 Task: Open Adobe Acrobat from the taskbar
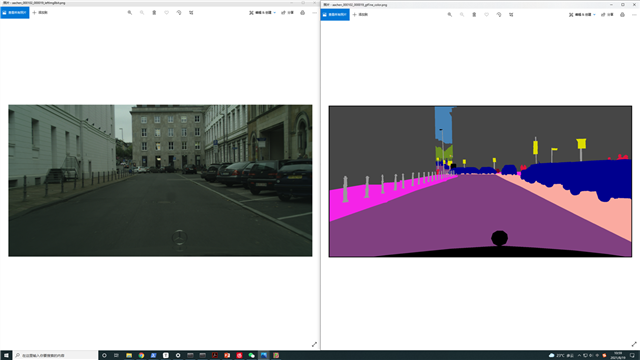[215, 356]
